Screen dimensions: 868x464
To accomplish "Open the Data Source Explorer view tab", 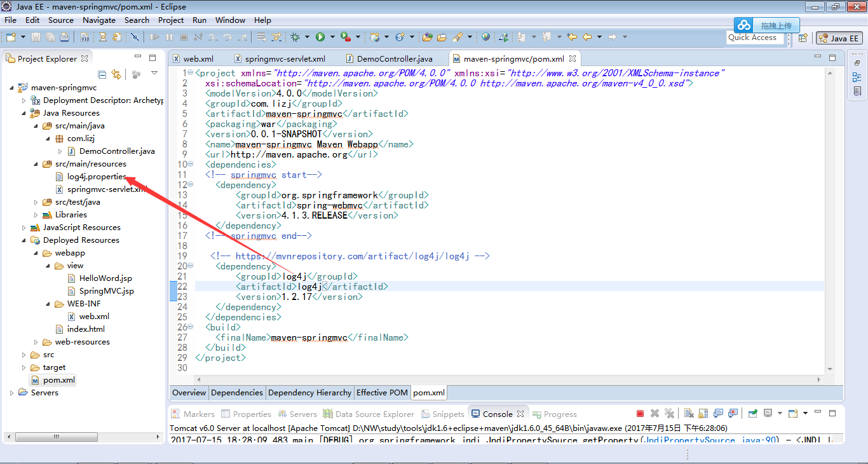I will point(369,414).
